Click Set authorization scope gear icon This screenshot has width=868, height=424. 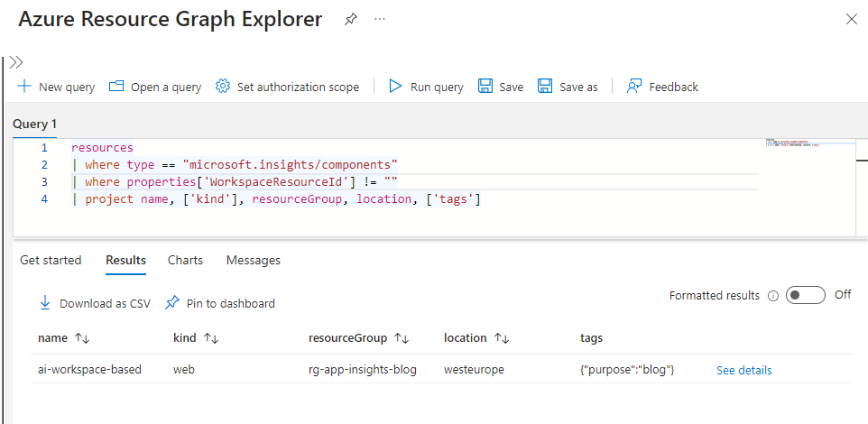pos(223,87)
